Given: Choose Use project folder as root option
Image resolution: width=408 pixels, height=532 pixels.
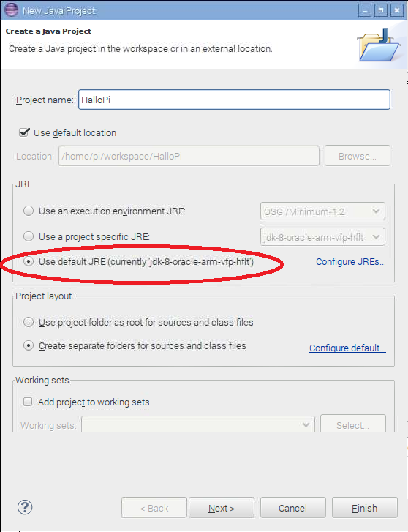Looking at the screenshot, I should click(x=29, y=322).
